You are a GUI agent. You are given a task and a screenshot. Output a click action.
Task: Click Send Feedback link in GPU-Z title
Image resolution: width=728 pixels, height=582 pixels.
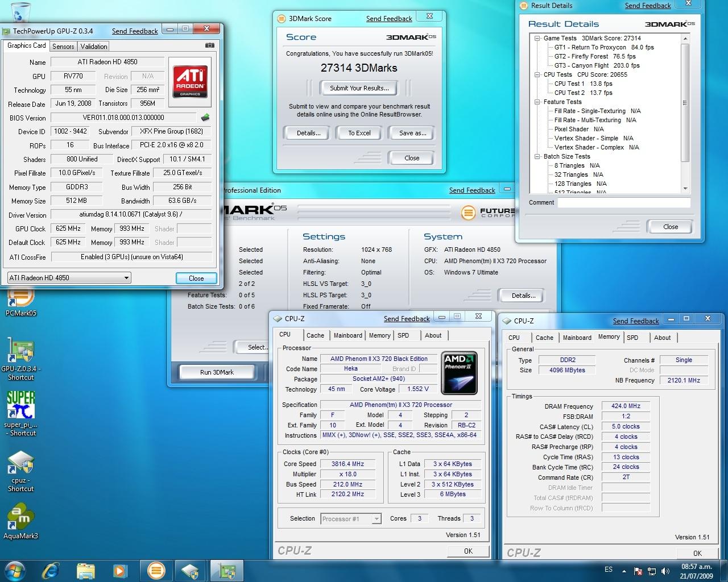(x=135, y=31)
